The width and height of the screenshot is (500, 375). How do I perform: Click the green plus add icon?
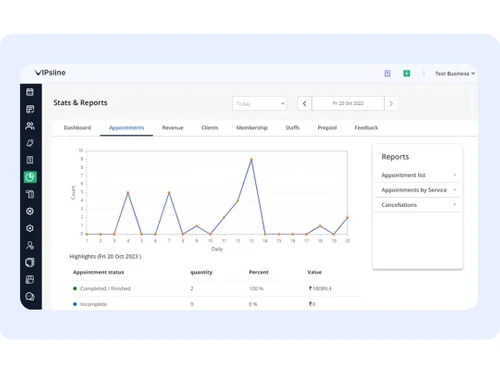[x=407, y=73]
